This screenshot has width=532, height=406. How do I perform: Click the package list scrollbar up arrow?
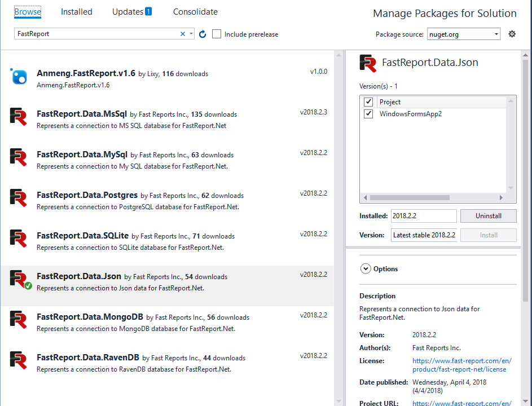pos(338,55)
